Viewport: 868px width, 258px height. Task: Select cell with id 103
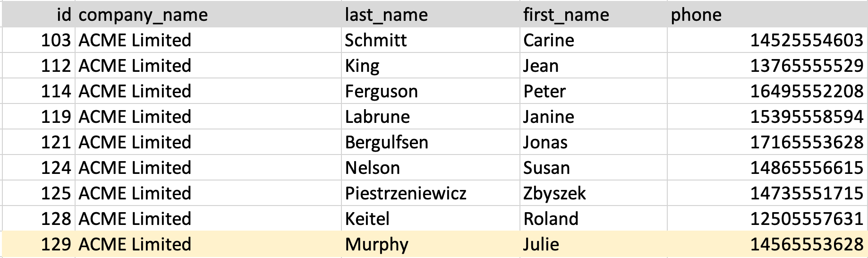point(55,40)
